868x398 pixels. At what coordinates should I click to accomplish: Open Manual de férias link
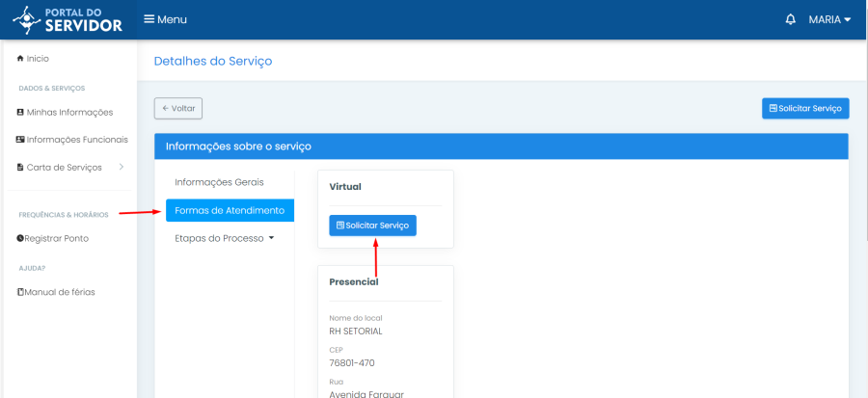coord(56,292)
